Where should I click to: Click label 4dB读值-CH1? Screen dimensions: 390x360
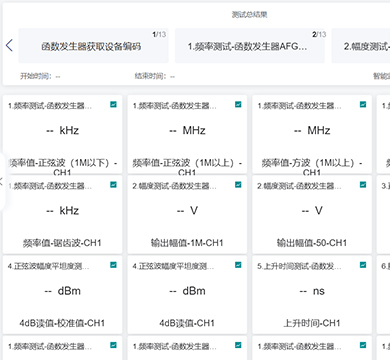click(x=187, y=323)
